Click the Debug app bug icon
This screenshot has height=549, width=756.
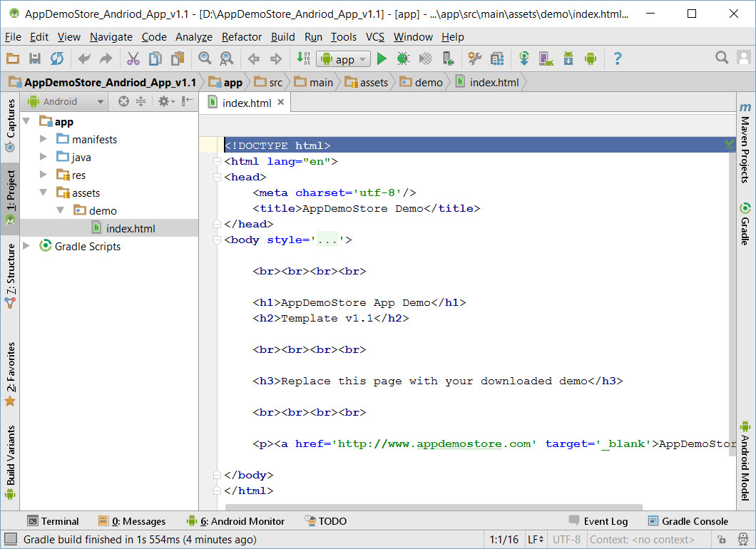tap(403, 58)
